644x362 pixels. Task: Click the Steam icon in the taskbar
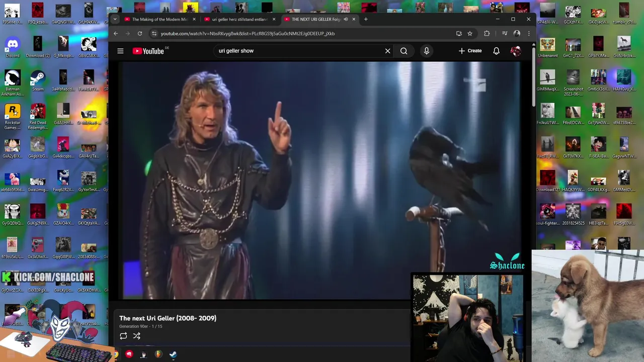pos(173,354)
